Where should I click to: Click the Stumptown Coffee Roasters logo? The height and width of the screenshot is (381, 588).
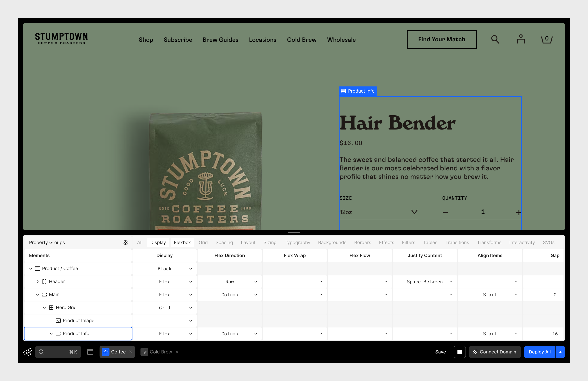[61, 38]
